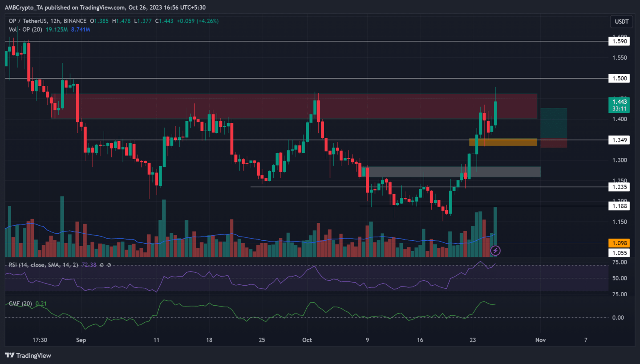The image size is (640, 364).
Task: Select the 1.235 horizontal line label
Action: tap(619, 187)
